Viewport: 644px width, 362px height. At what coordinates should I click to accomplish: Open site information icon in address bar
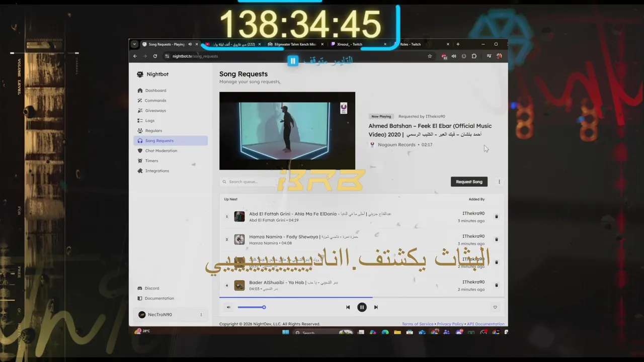(x=167, y=56)
